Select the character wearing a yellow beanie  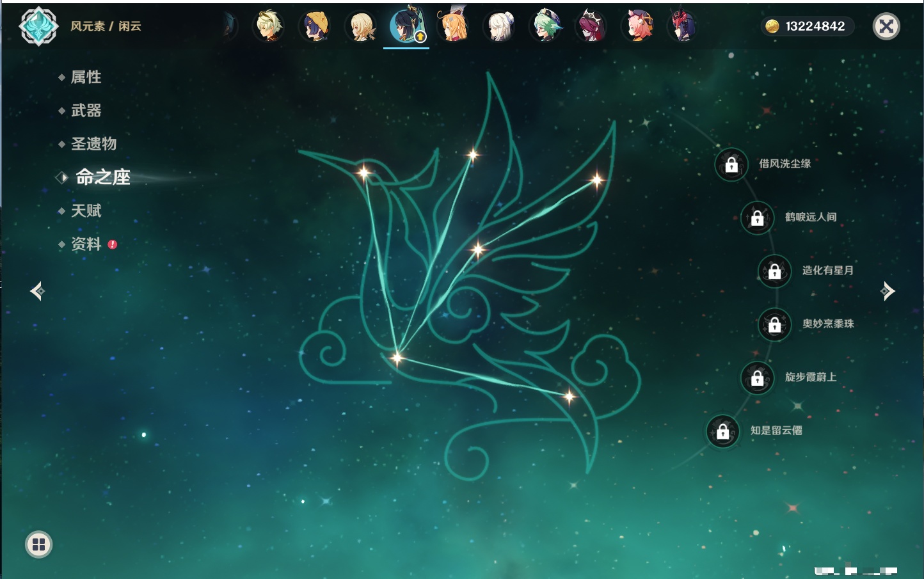pos(315,26)
